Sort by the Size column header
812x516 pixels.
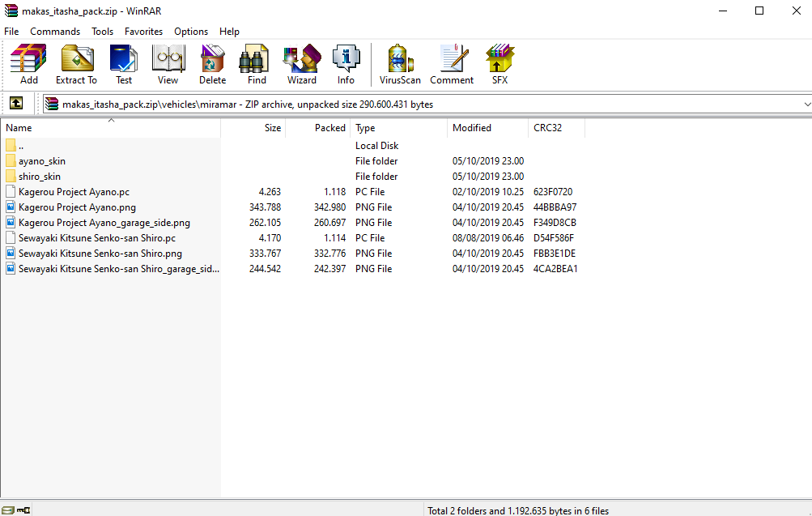tap(253, 128)
